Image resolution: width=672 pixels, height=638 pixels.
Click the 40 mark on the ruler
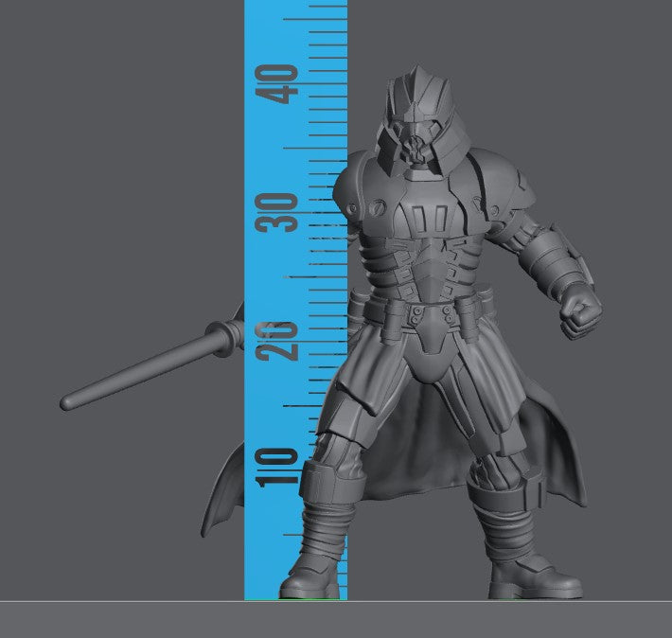coord(276,87)
